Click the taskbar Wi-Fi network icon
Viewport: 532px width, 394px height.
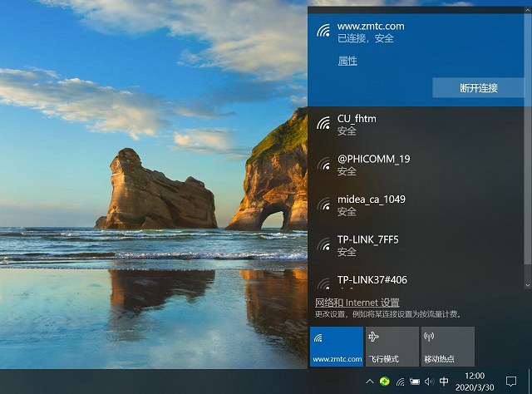[x=401, y=382]
